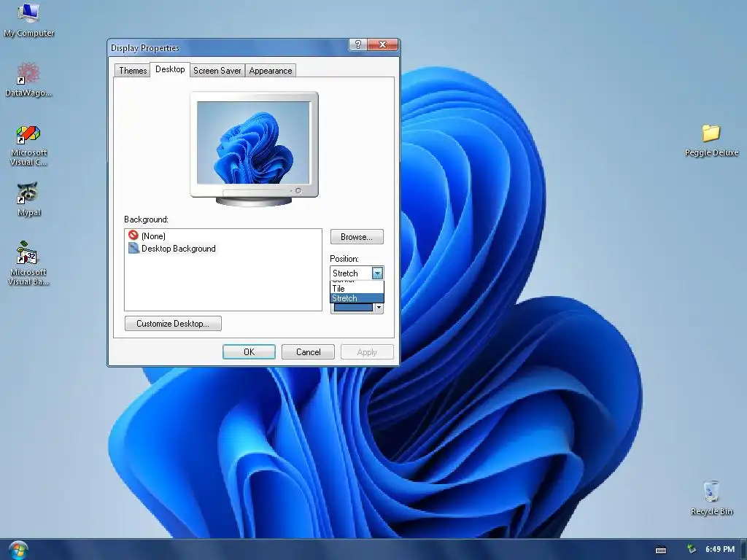Close the Display Properties dialog
This screenshot has width=747, height=560.
[382, 44]
